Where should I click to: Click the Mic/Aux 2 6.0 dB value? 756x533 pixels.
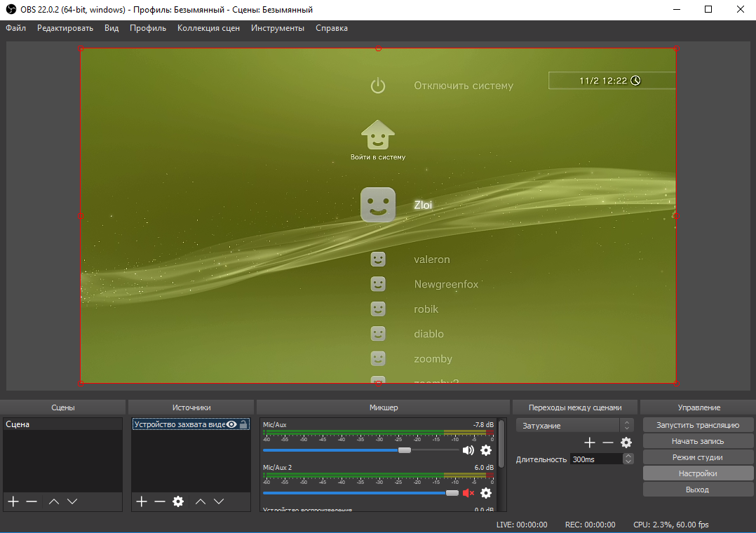(484, 467)
